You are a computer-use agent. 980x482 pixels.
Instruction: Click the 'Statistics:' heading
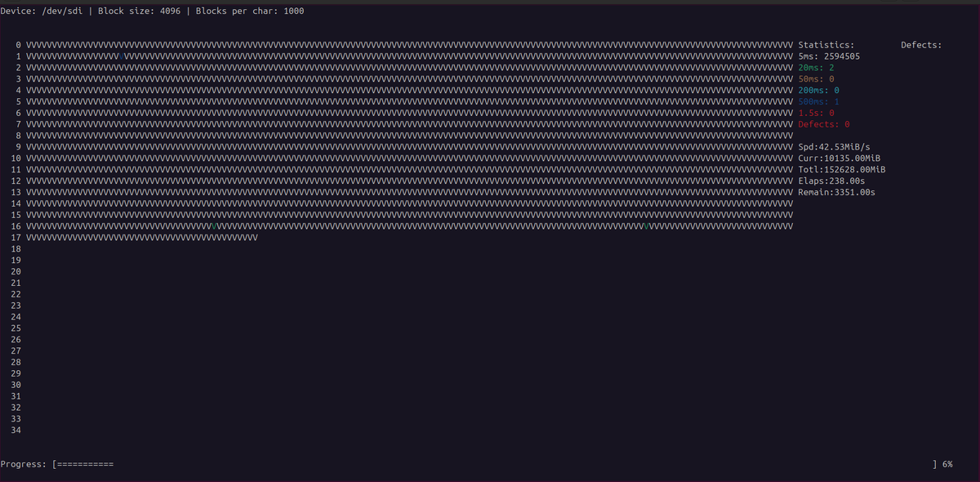[x=826, y=45]
